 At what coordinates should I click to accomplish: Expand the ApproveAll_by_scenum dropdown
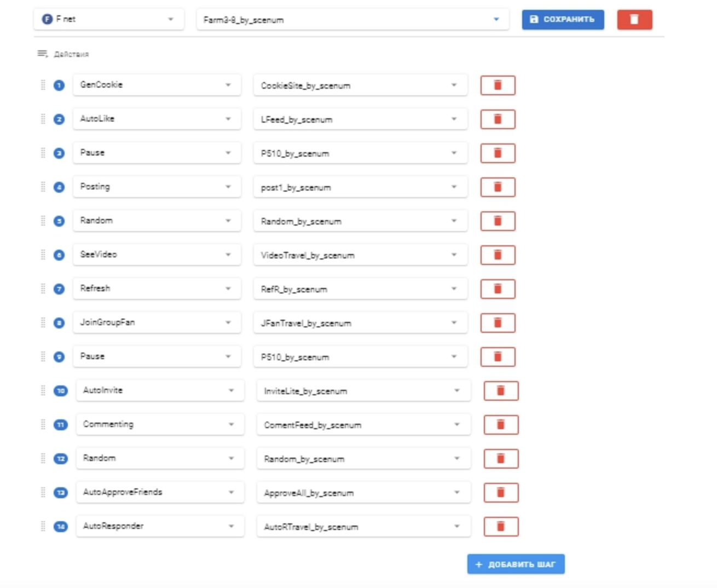click(363, 493)
